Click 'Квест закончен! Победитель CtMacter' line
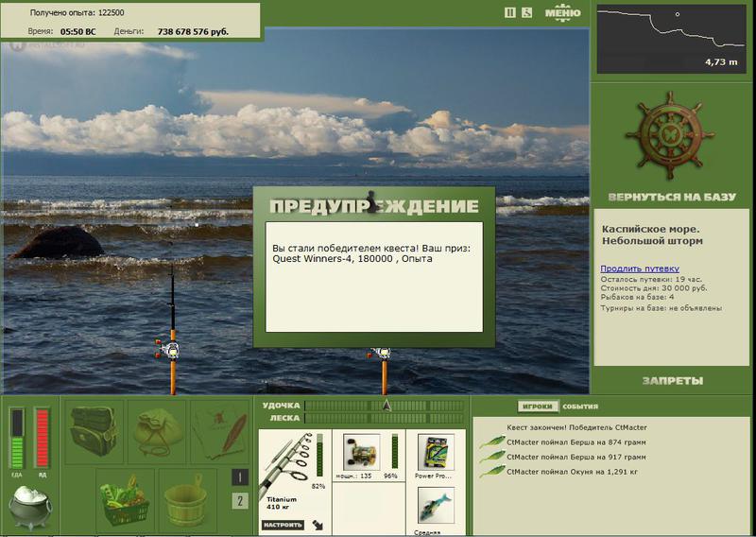The image size is (756, 537). tap(576, 427)
